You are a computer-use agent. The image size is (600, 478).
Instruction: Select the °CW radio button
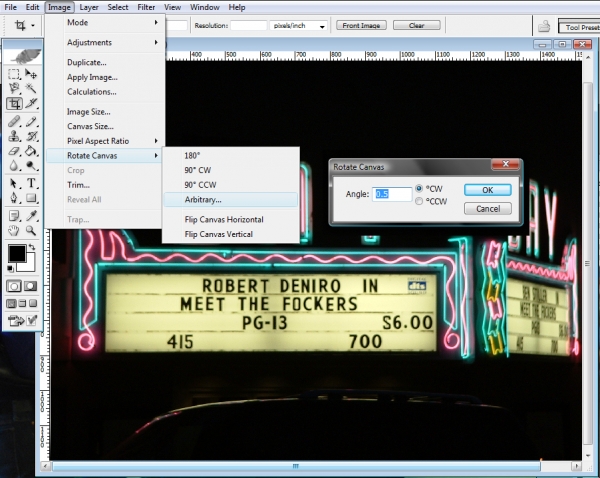coord(419,188)
